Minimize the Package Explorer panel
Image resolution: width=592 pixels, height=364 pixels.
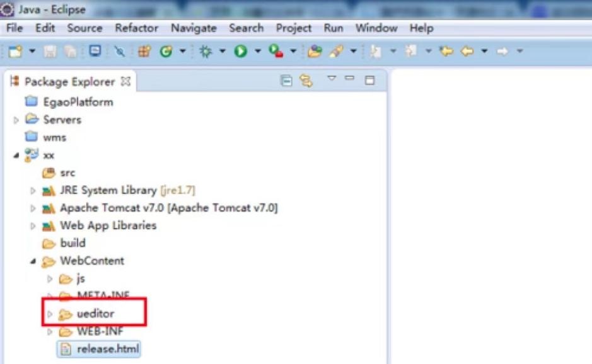[350, 78]
